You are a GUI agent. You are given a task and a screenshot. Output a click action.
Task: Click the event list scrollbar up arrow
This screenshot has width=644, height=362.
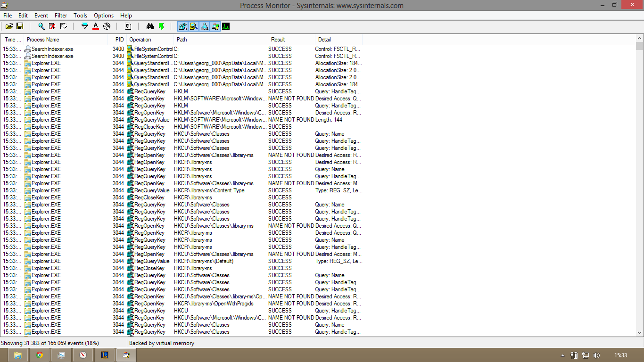(639, 38)
